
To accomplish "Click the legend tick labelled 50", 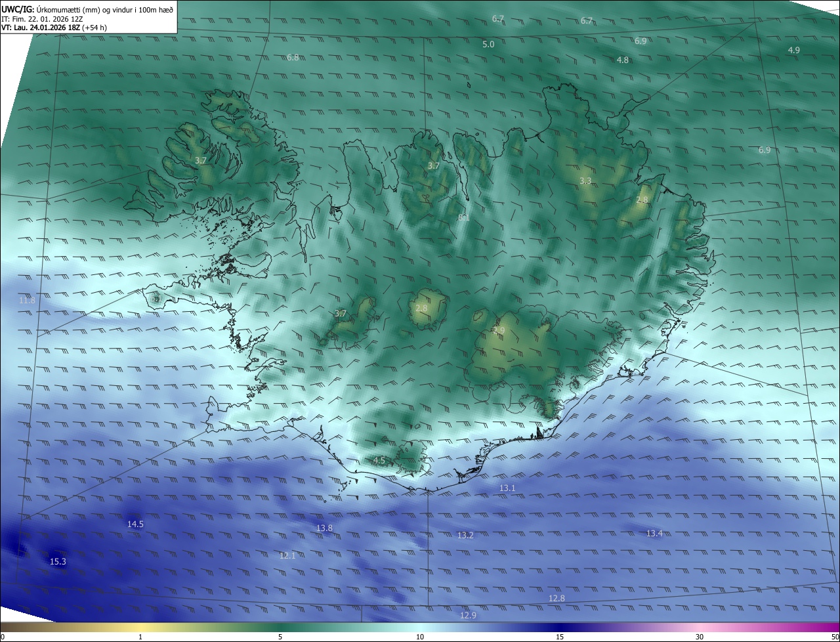I will (835, 637).
